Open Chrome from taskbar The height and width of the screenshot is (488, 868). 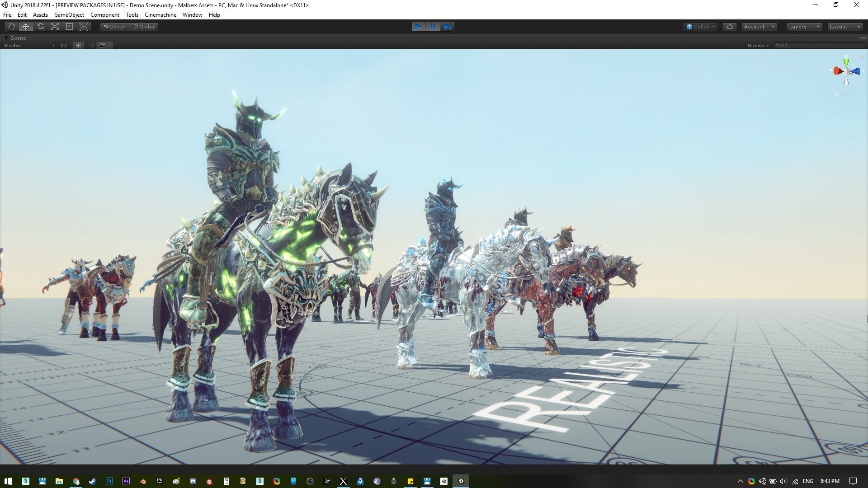[x=76, y=481]
